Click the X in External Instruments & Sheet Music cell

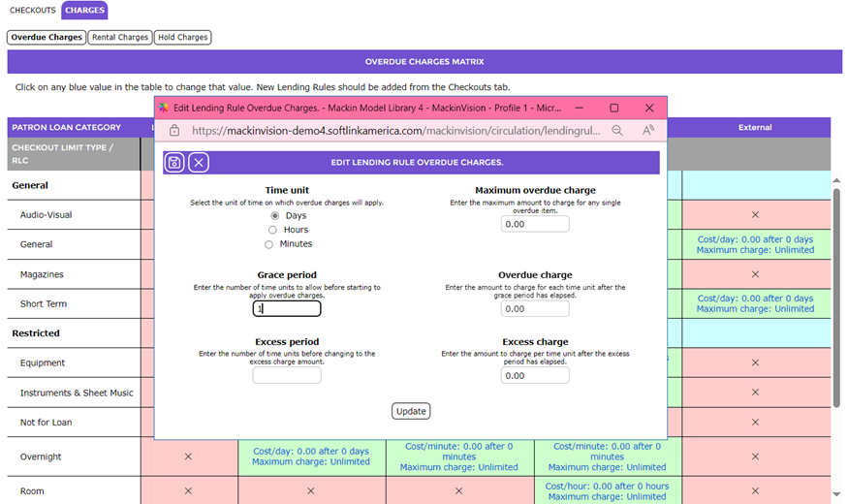[756, 393]
